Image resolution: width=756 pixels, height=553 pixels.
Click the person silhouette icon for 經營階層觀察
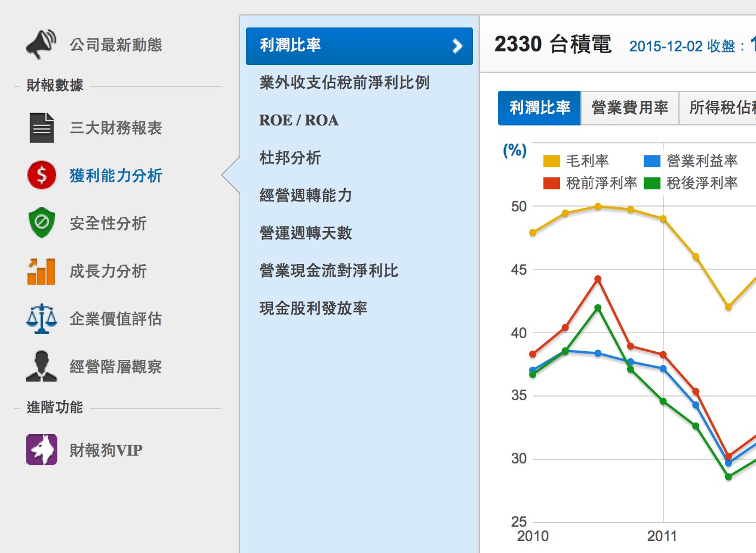[x=41, y=367]
